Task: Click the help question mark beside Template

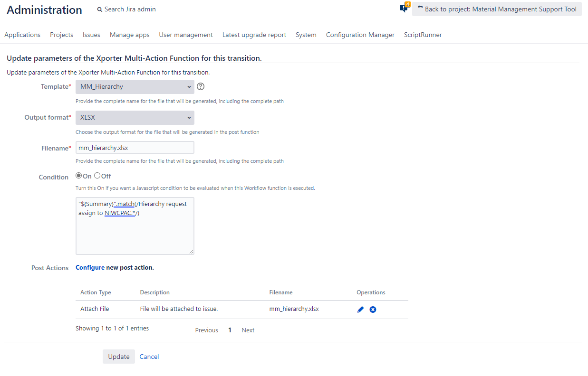Action: [200, 86]
